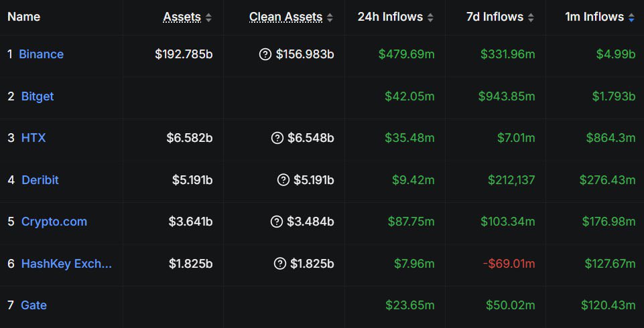Open the Binance exchange link

pyautogui.click(x=42, y=54)
